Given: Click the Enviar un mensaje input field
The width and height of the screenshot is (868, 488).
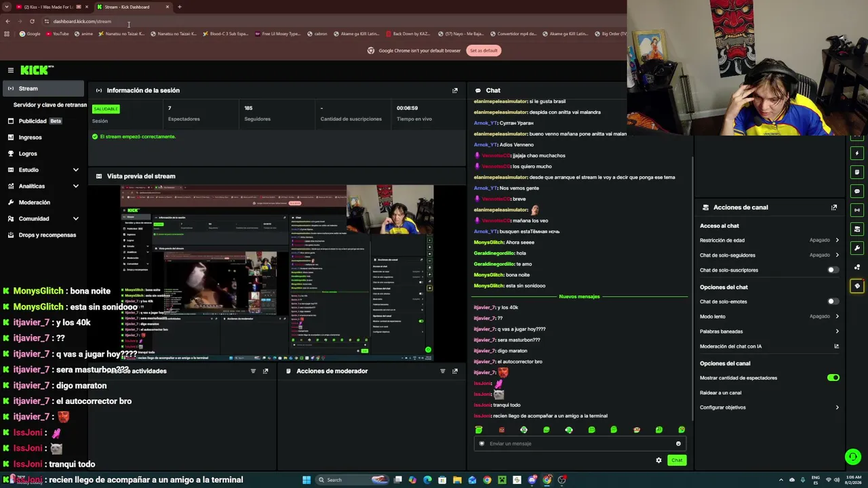Looking at the screenshot, I should point(580,444).
